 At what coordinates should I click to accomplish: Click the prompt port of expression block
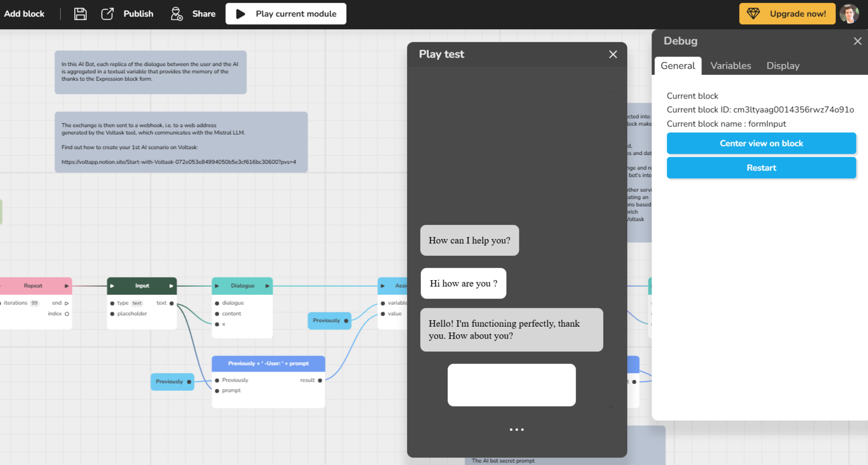217,391
